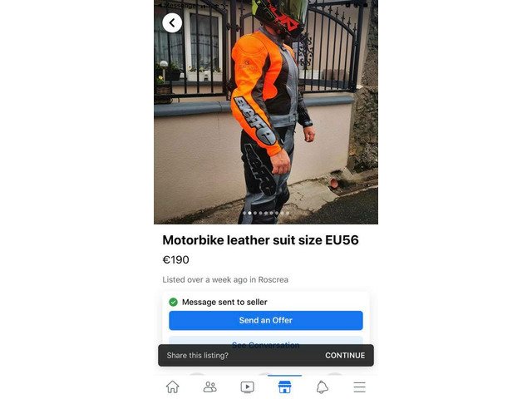Click the €190 price text
532x399 pixels.
point(175,260)
